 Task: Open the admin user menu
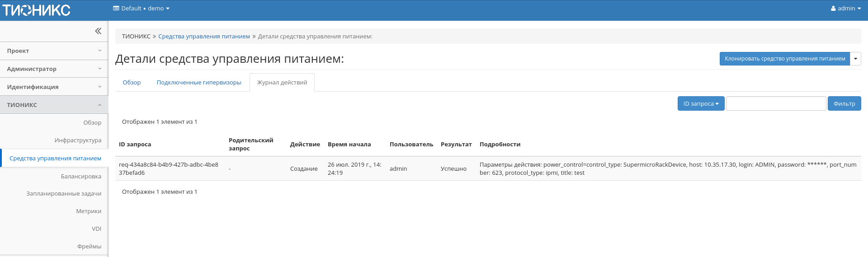coord(845,9)
